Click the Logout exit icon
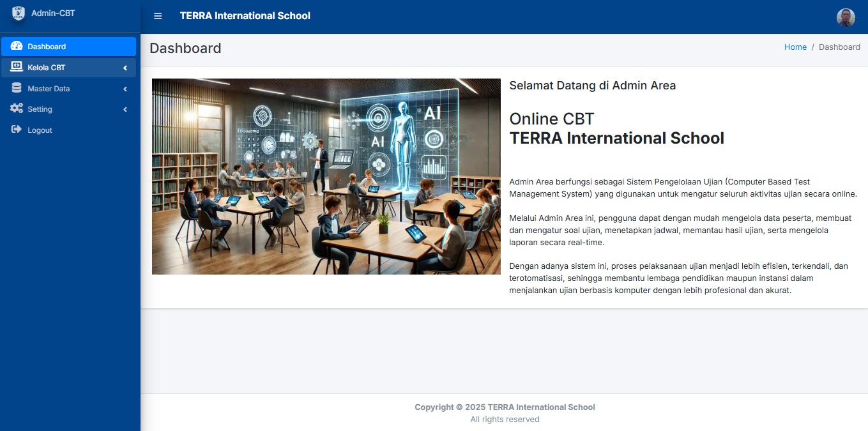 click(x=15, y=130)
